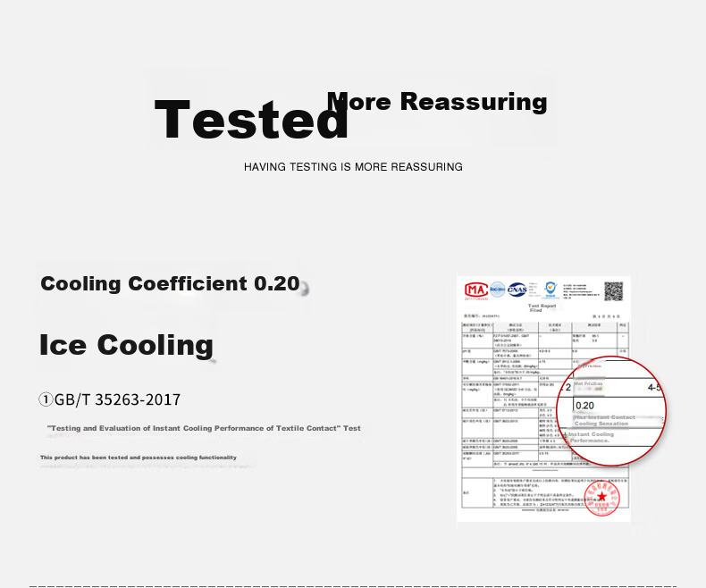The image size is (706, 588).
Task: Click "Cooling Coefficient 0.20" text
Action: pos(170,283)
